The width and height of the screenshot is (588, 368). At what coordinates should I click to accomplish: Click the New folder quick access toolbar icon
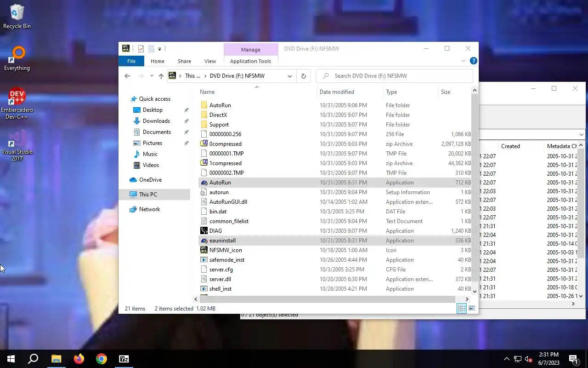point(151,49)
